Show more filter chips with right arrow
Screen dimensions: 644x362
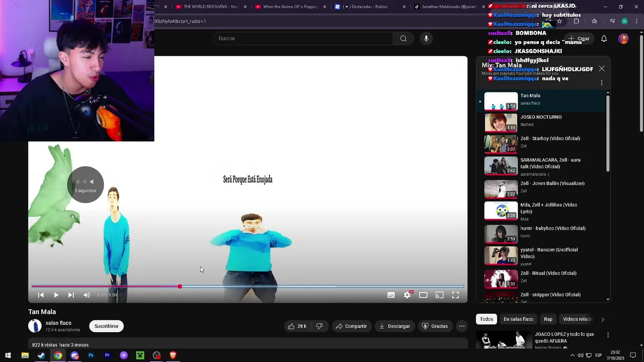coord(602,319)
